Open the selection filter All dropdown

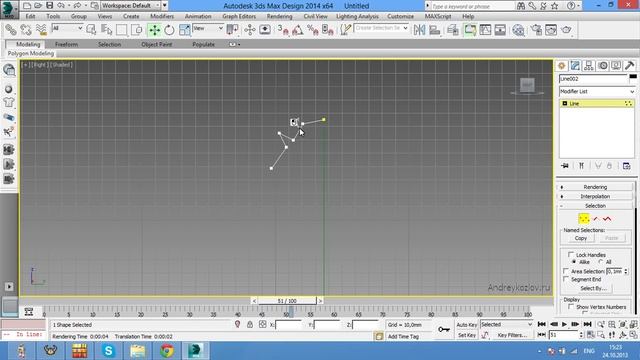point(67,28)
